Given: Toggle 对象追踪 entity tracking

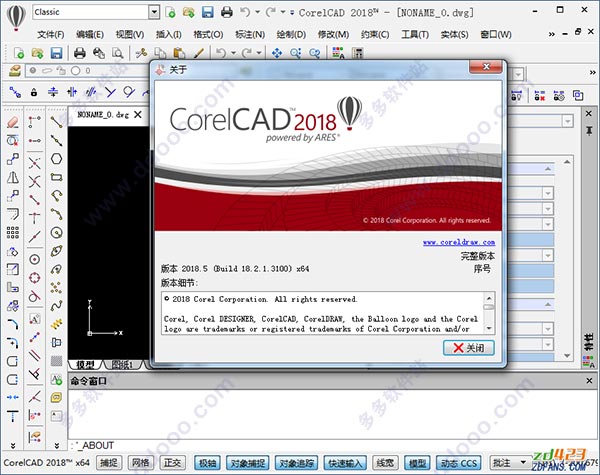Looking at the screenshot, I should pyautogui.click(x=296, y=463).
